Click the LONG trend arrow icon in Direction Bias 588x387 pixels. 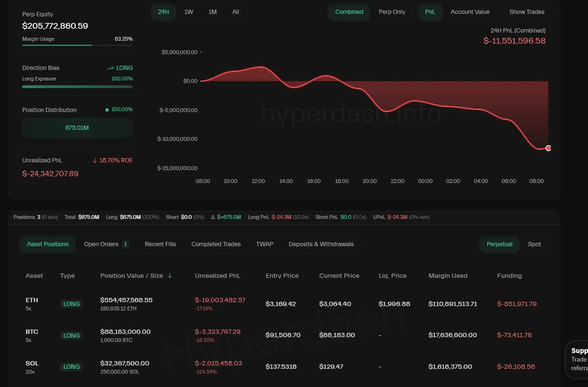pos(111,68)
